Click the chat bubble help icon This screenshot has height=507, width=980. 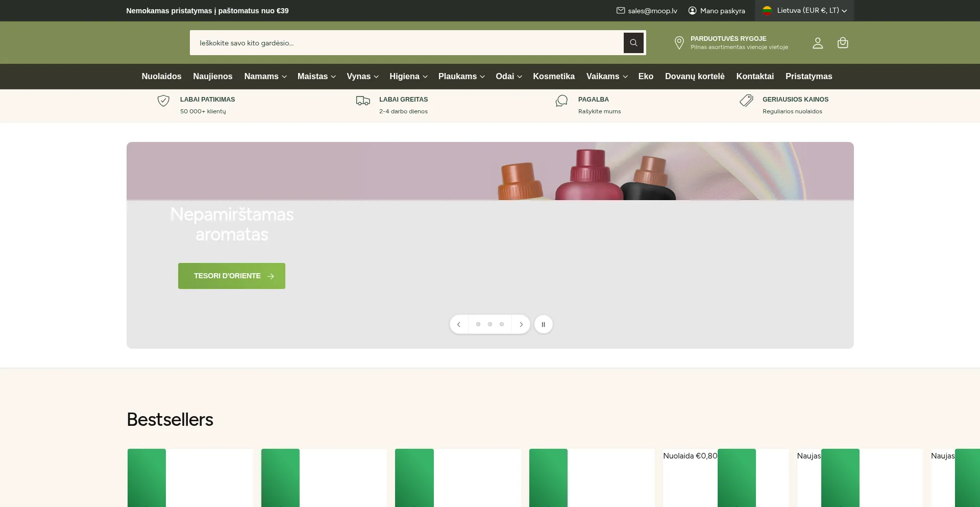(x=561, y=101)
